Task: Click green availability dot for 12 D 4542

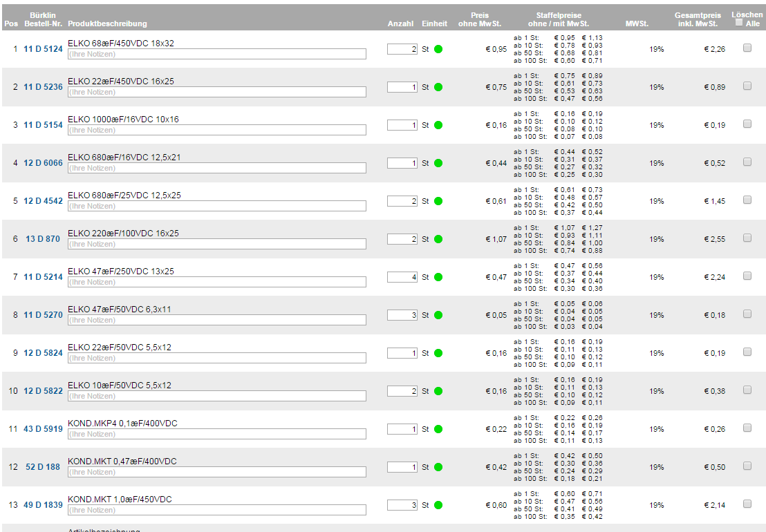Action: click(438, 201)
